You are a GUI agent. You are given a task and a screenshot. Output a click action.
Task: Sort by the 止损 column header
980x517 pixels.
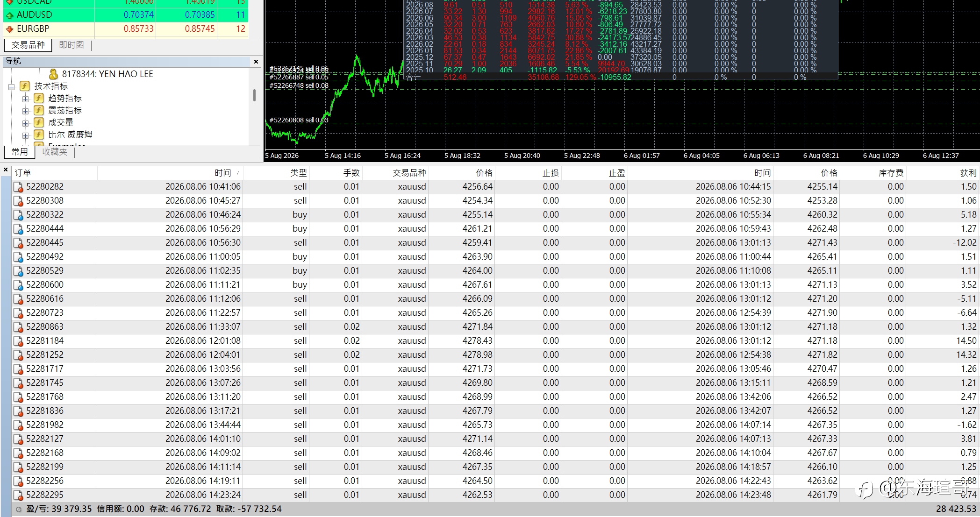coord(528,173)
